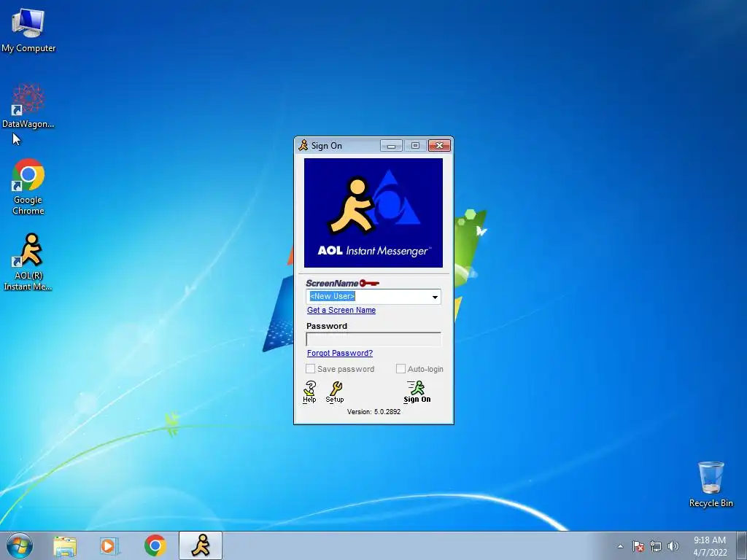
Task: Toggle the Auto-login checkbox
Action: [x=400, y=369]
